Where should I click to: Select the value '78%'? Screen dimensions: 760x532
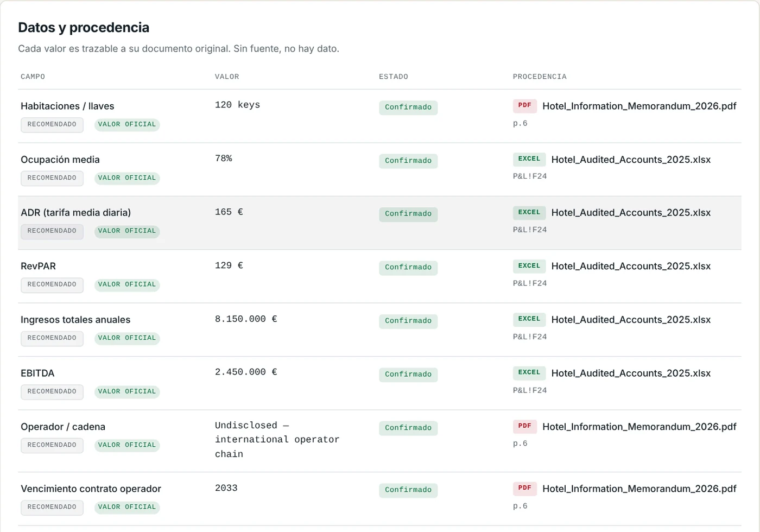[x=224, y=159]
